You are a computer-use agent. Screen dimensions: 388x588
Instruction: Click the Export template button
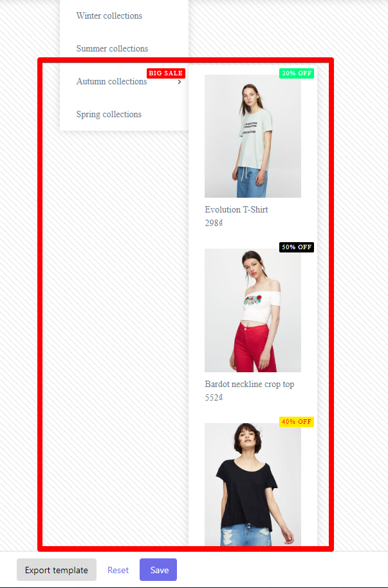(57, 569)
